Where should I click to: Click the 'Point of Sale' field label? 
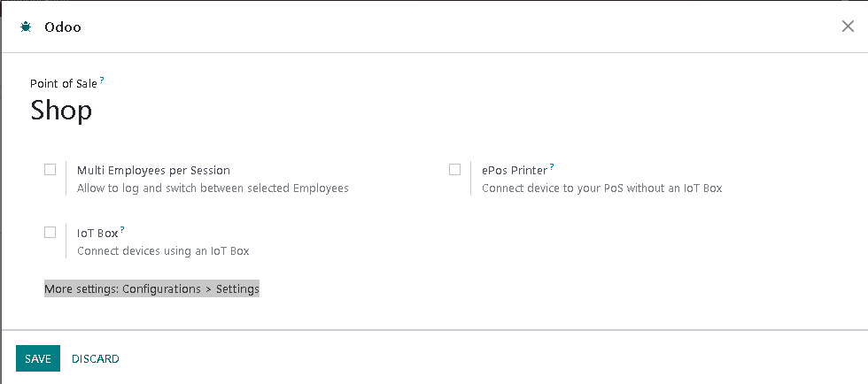[64, 83]
